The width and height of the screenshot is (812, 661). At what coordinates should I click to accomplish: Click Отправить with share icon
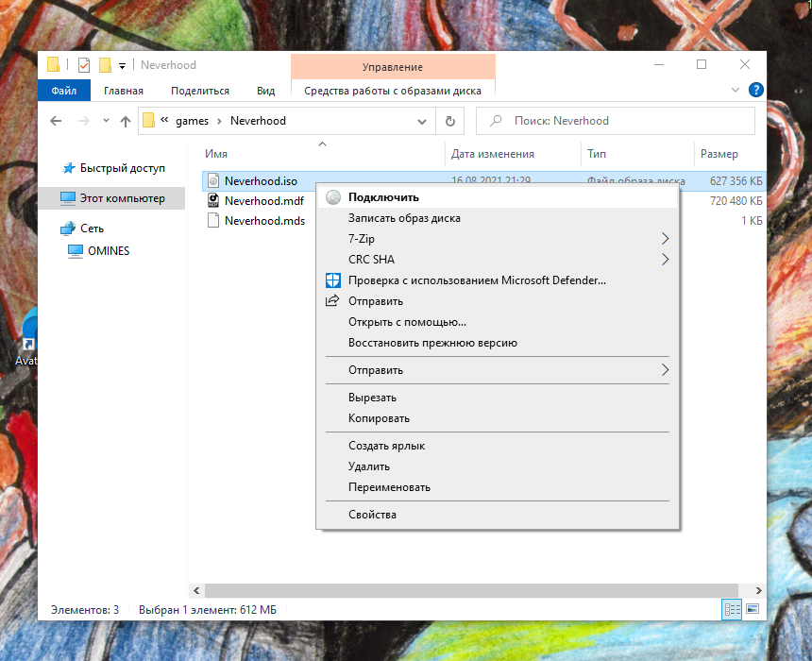(x=498, y=301)
